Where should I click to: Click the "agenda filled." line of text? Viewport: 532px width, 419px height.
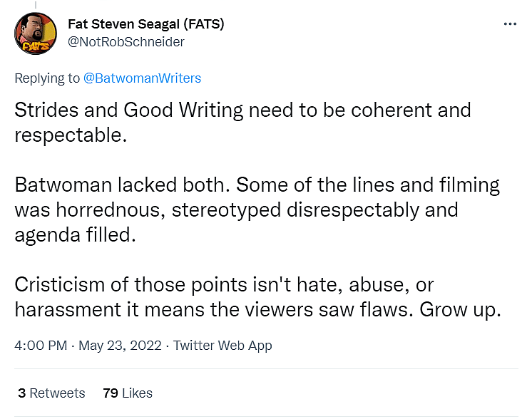click(x=74, y=235)
